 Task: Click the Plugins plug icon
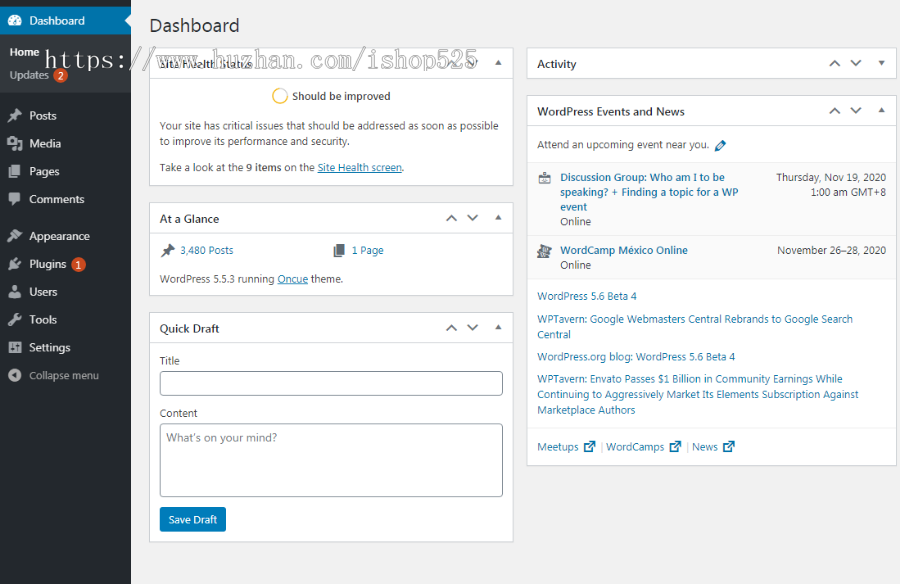point(15,264)
